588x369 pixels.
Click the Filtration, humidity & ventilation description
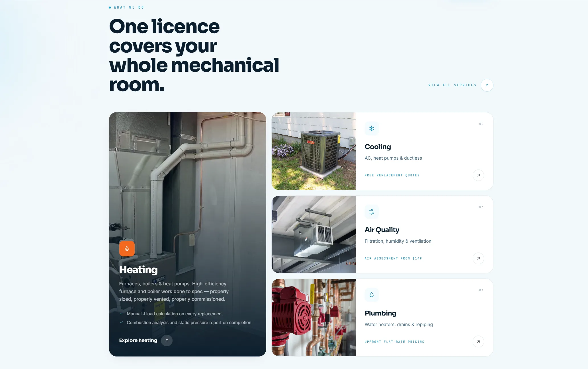coord(398,241)
